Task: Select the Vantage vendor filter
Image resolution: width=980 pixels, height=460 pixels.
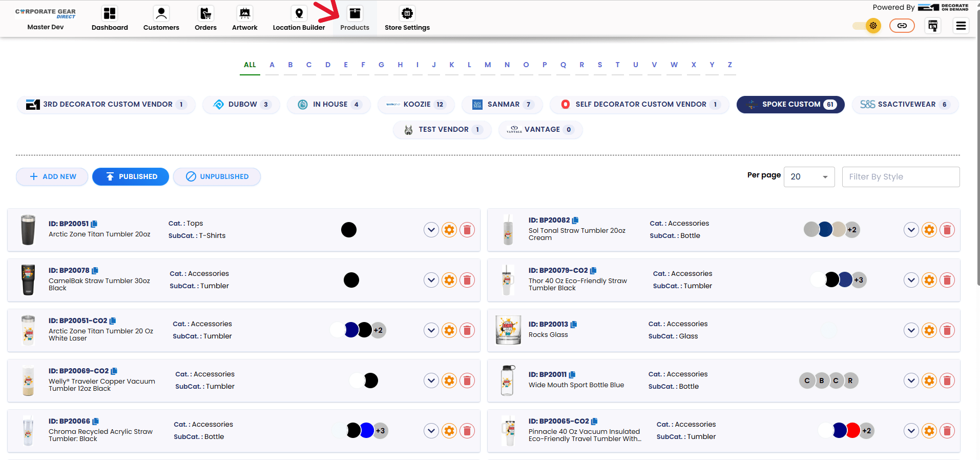Action: point(540,130)
